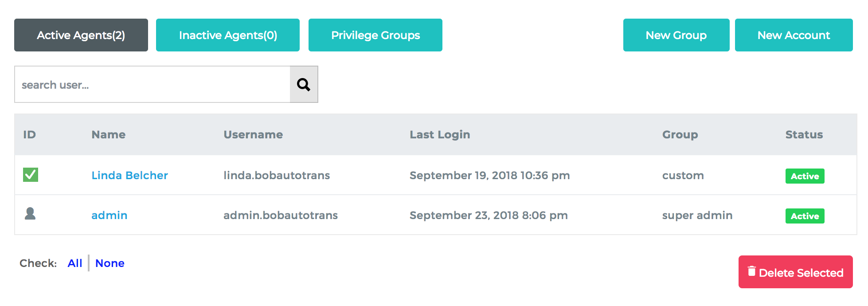868x306 pixels.
Task: Click Active status badge for admin
Action: [805, 216]
